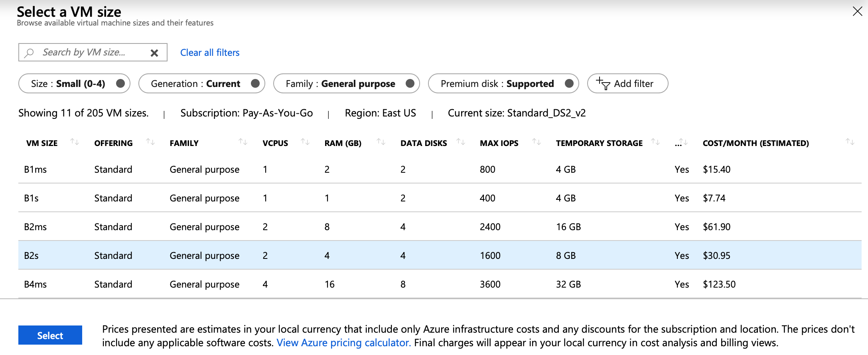Image resolution: width=868 pixels, height=355 pixels.
Task: Clear the search box with X icon
Action: (x=154, y=53)
